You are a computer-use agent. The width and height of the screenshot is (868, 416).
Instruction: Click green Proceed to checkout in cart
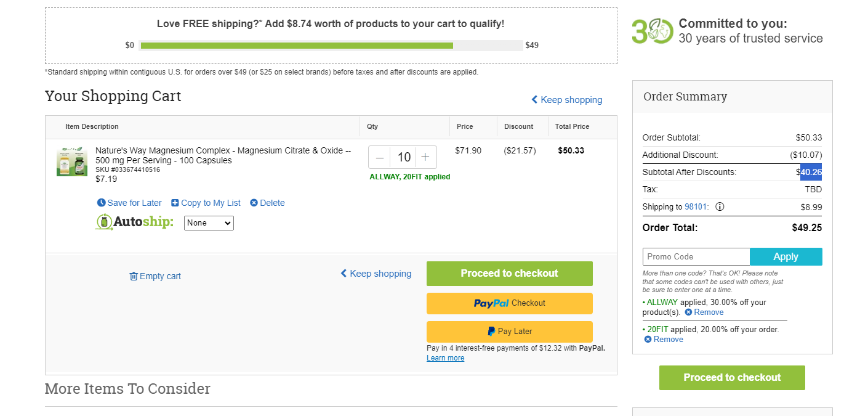510,274
